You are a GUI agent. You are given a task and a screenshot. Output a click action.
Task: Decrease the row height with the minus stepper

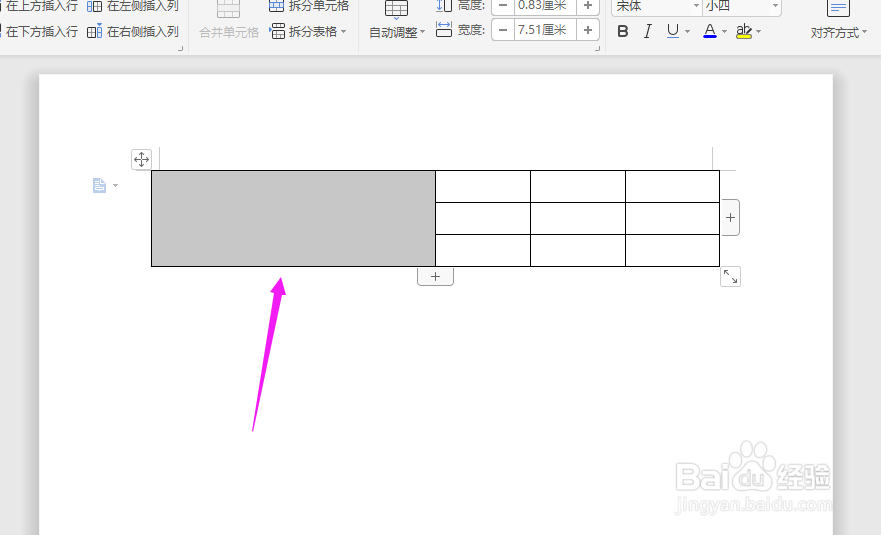coord(503,6)
